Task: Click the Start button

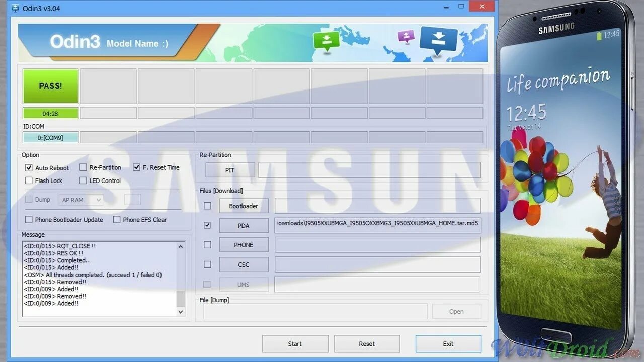Action: (x=295, y=344)
